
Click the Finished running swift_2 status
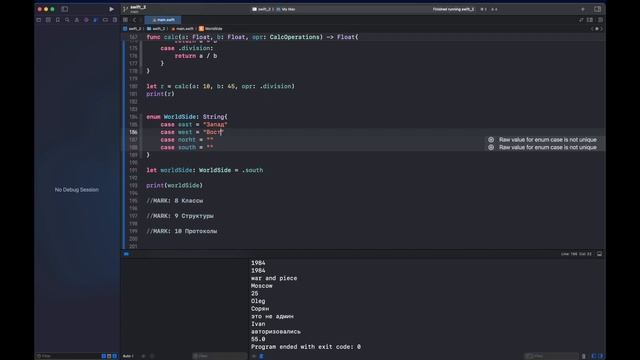[453, 9]
